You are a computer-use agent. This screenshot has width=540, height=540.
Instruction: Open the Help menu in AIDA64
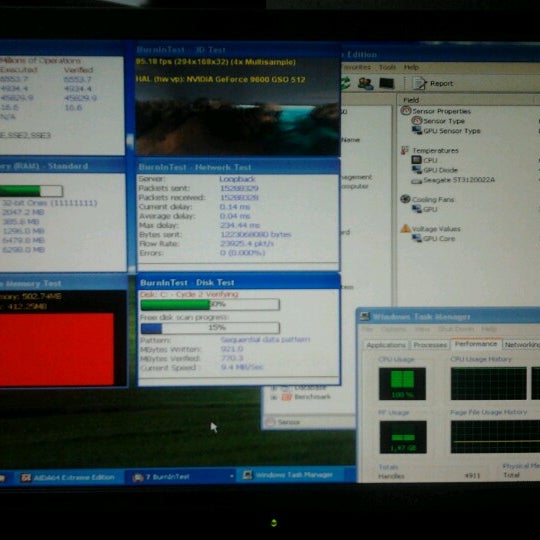pyautogui.click(x=411, y=67)
